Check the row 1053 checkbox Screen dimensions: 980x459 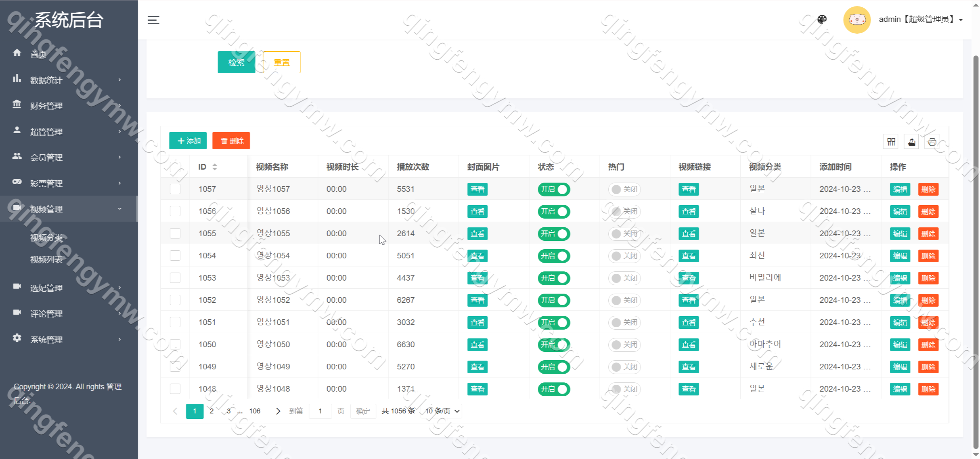pyautogui.click(x=175, y=278)
